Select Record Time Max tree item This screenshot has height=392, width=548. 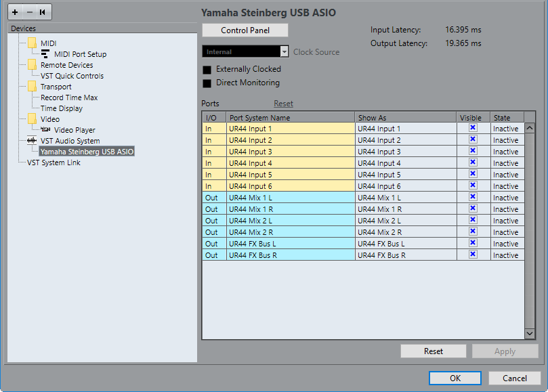69,97
